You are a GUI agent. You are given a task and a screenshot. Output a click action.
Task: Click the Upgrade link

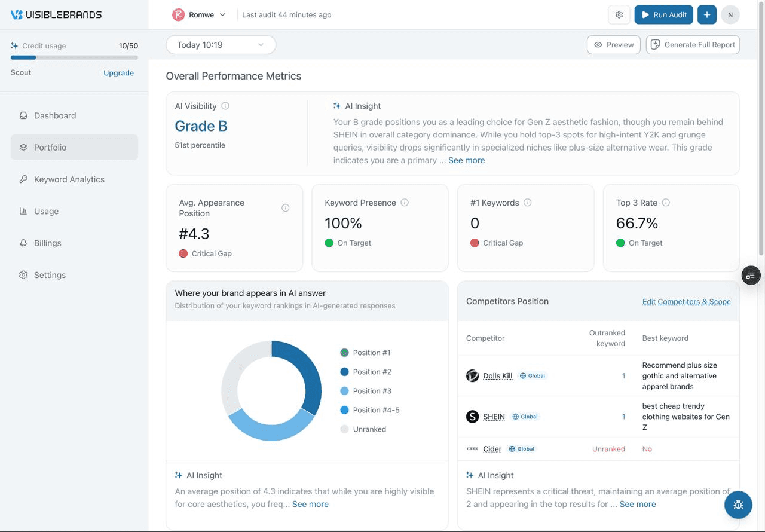pyautogui.click(x=118, y=72)
